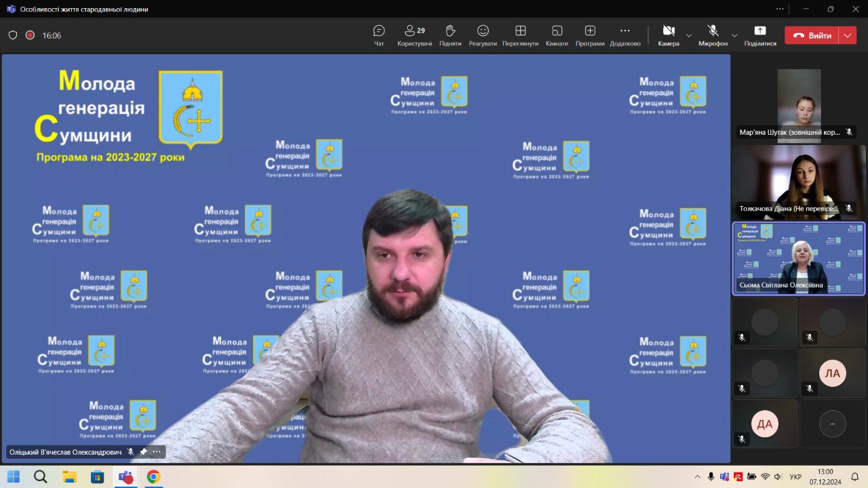The image size is (868, 488).
Task: Click muted mic icon on ДА tile
Action: (x=742, y=439)
